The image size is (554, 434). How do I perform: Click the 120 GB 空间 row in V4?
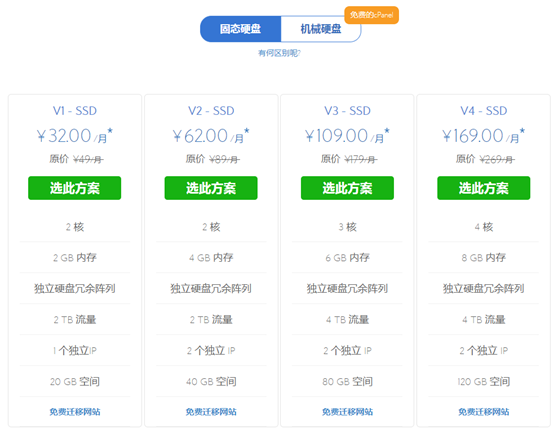click(x=484, y=381)
